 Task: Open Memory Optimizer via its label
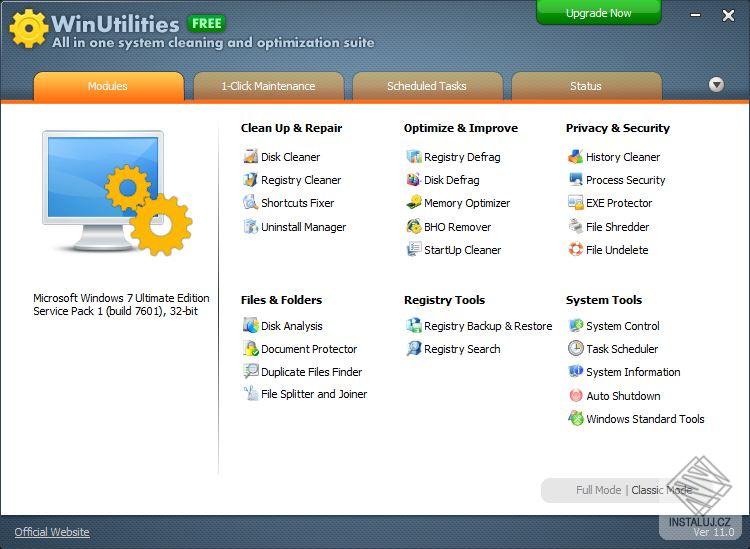[x=467, y=203]
